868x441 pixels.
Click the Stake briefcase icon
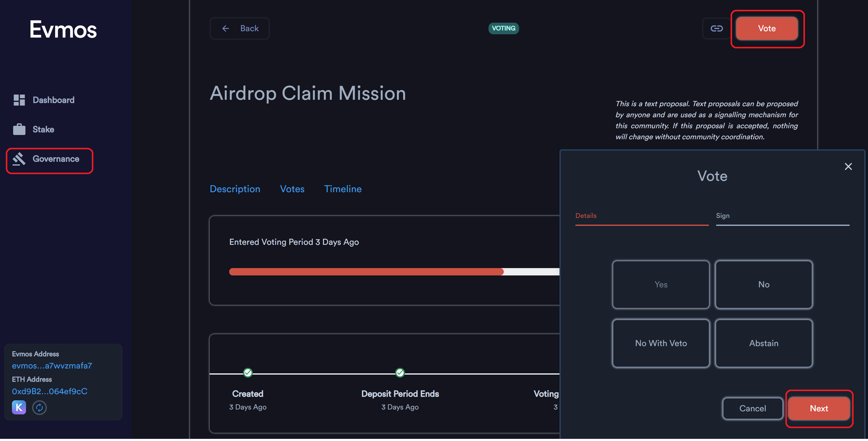19,129
